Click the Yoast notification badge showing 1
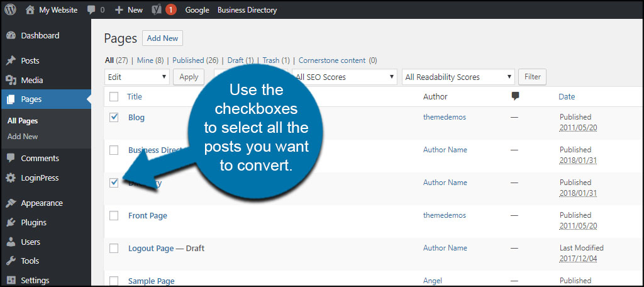644x287 pixels. click(x=171, y=10)
